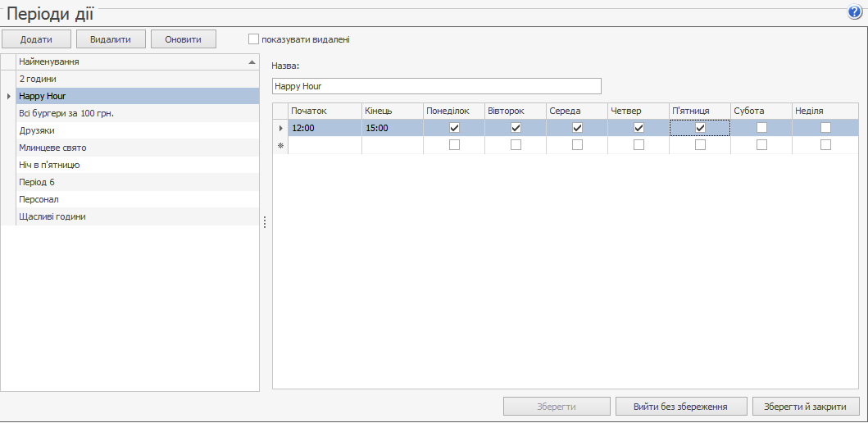868x423 pixels.
Task: Click row indicator arrow beside 12:00 row
Action: [280, 128]
